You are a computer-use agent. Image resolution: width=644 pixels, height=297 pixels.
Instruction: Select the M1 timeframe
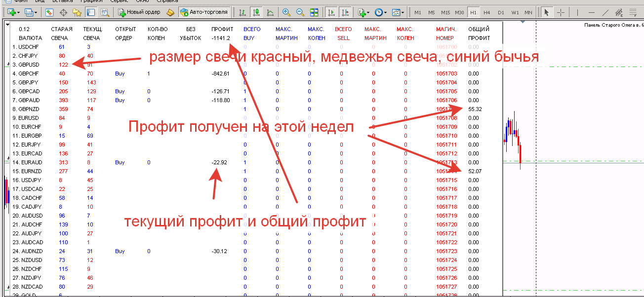tap(418, 12)
